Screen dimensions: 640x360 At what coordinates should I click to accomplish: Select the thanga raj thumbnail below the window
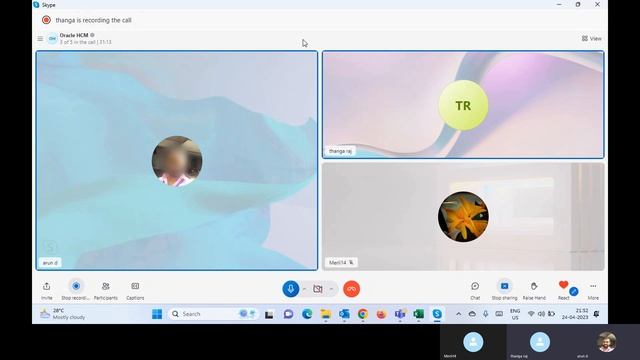(540, 342)
